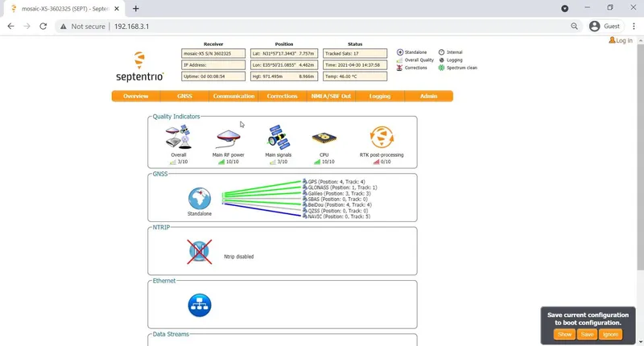The image size is (644, 346).
Task: Click the Main signals satellite icon
Action: (279, 138)
